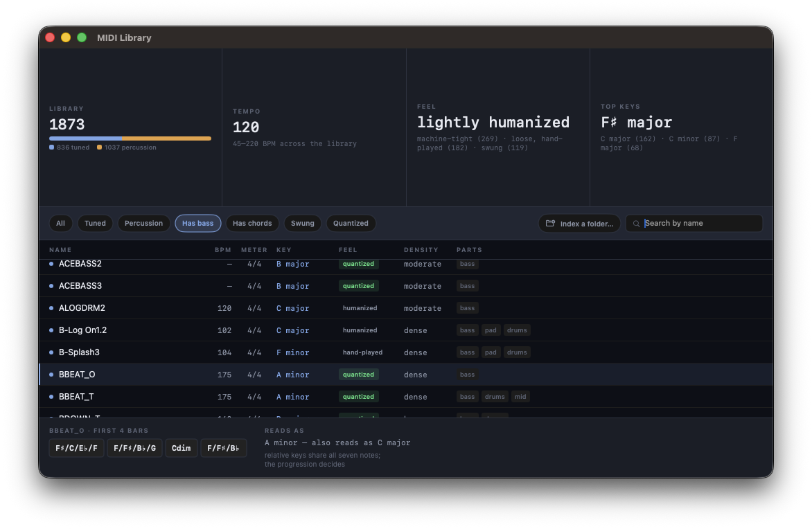Viewport: 812px width, 529px height.
Task: Click the blue dot beside ALOGDRM2
Action: point(51,308)
